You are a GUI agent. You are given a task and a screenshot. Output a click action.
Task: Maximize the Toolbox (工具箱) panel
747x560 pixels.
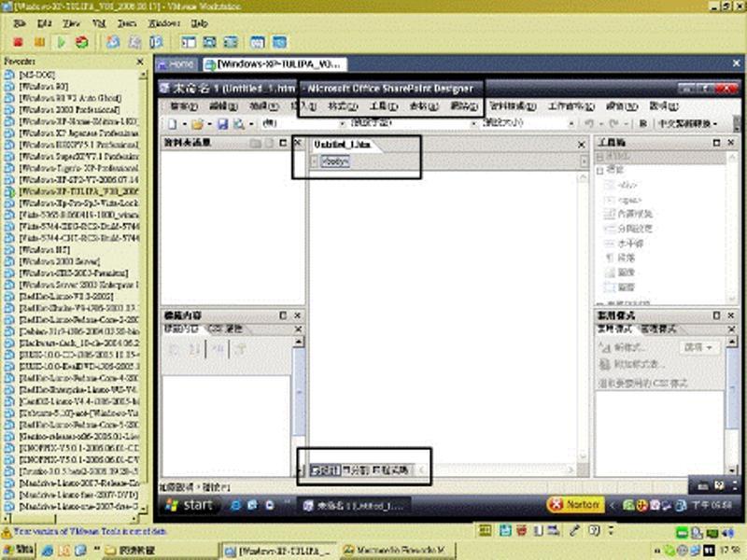[x=716, y=143]
